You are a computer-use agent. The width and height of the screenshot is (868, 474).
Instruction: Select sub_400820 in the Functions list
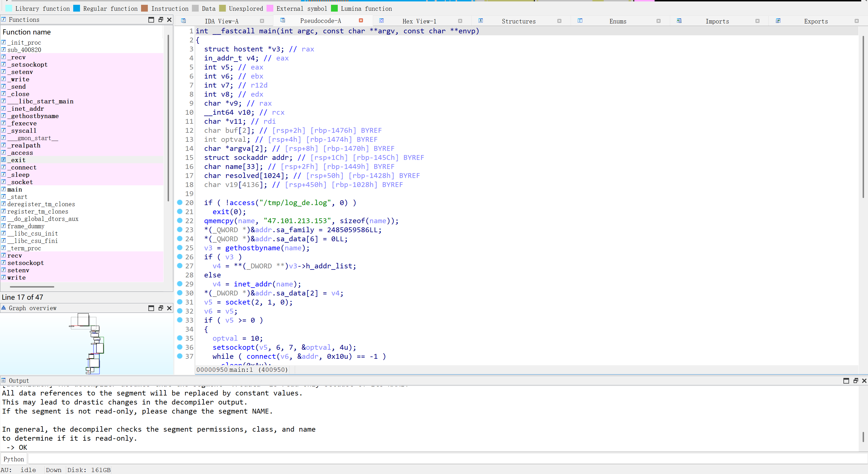pyautogui.click(x=82, y=50)
